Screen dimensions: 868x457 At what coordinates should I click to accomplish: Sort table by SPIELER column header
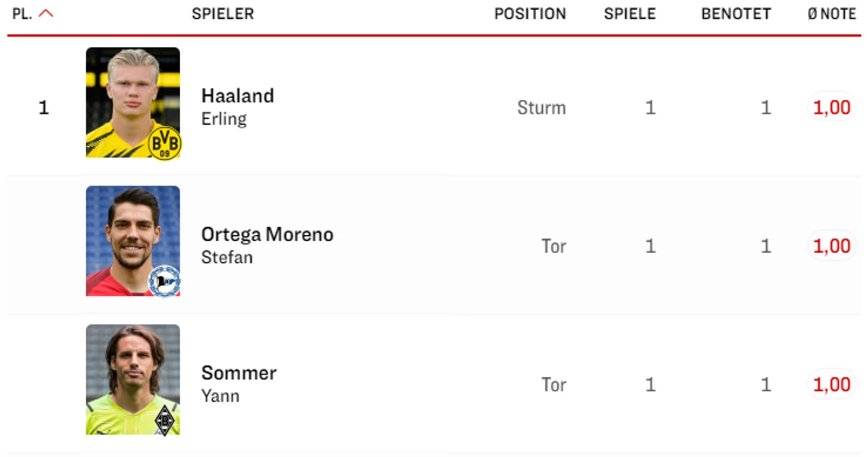pyautogui.click(x=223, y=14)
